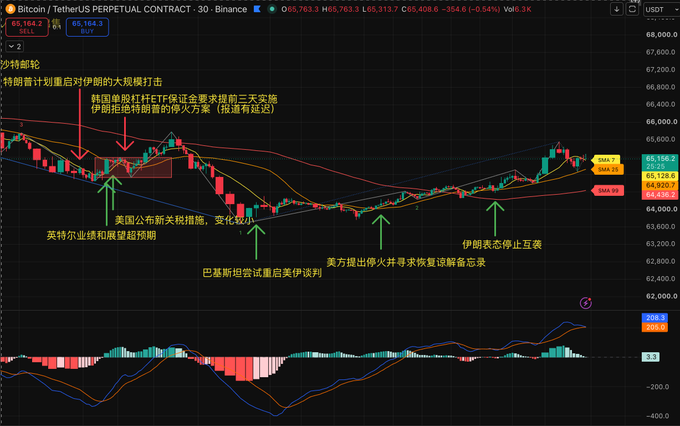Click the yellow price label 65,128.6
The image size is (680, 426).
(660, 176)
